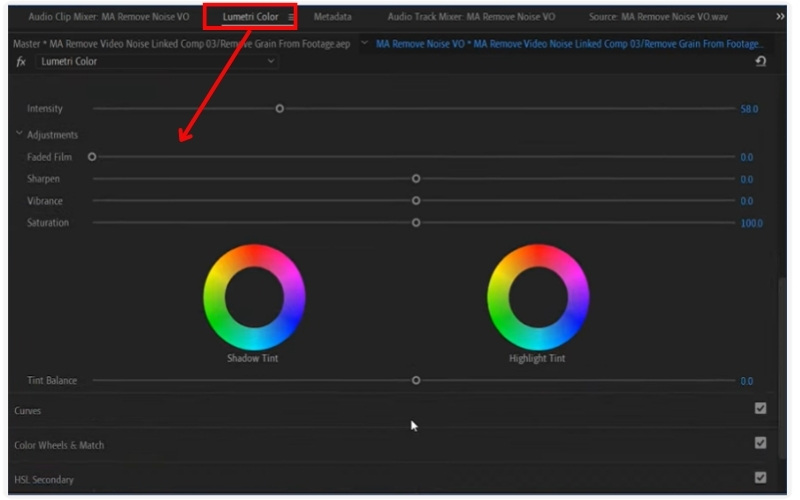Switch to the Metadata tab
Image resolution: width=800 pixels, height=500 pixels.
click(x=332, y=17)
